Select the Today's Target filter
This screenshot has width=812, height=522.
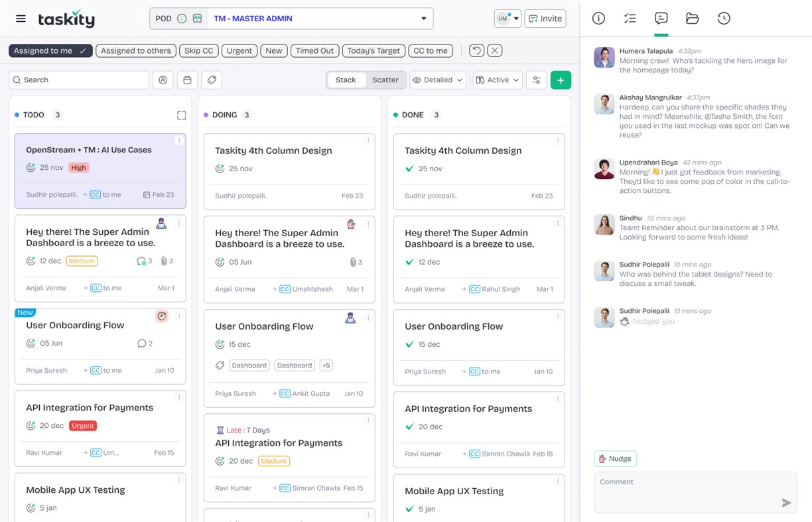coord(373,50)
